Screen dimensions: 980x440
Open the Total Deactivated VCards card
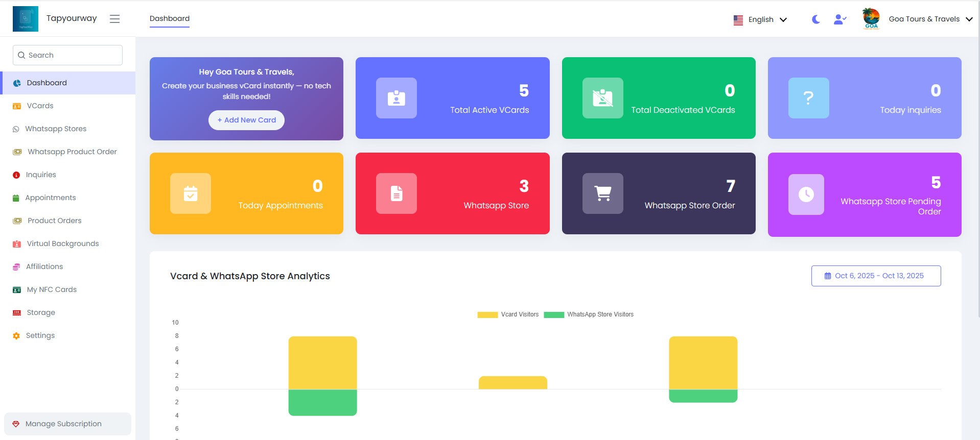pyautogui.click(x=659, y=98)
